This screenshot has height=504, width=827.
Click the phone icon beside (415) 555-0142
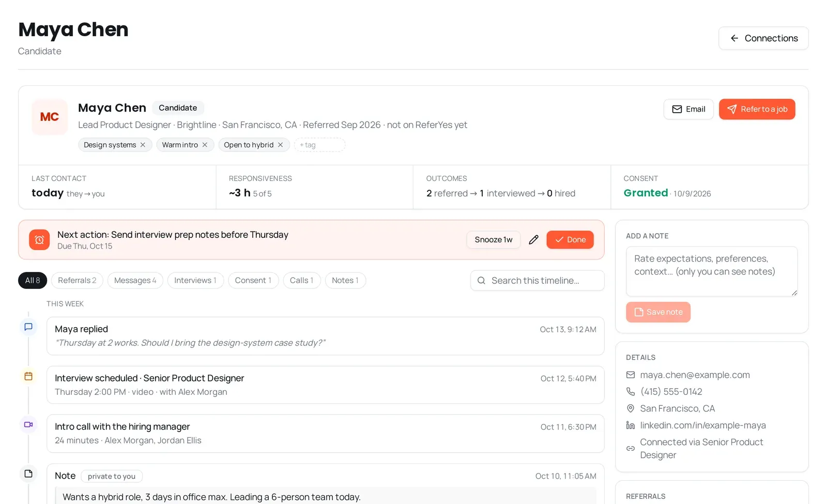pos(631,392)
